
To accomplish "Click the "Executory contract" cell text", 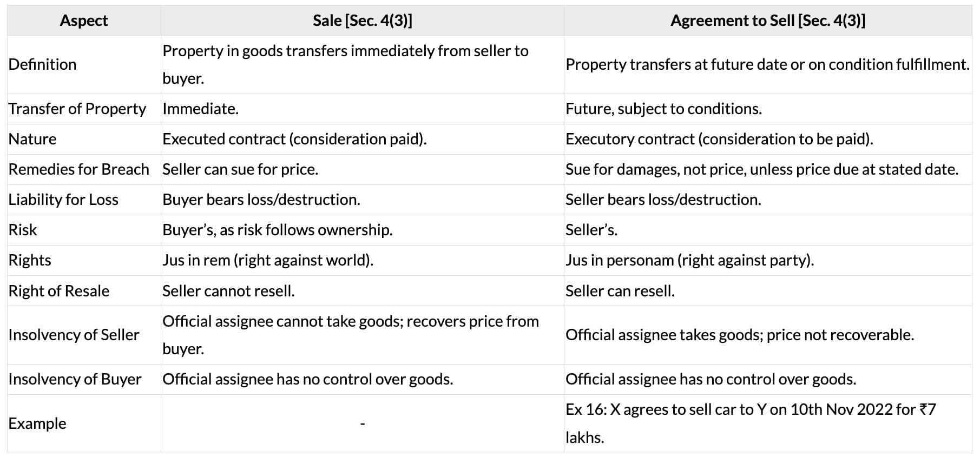I will (719, 139).
